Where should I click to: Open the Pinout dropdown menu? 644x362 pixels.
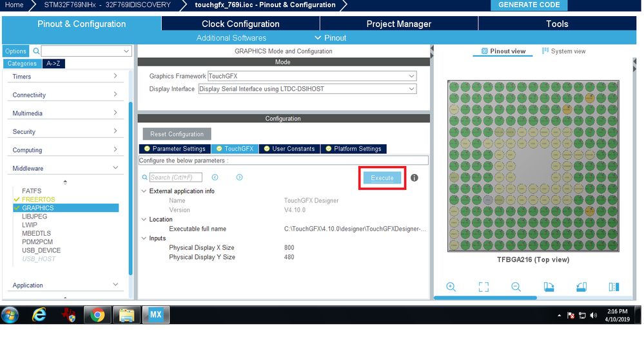[331, 38]
